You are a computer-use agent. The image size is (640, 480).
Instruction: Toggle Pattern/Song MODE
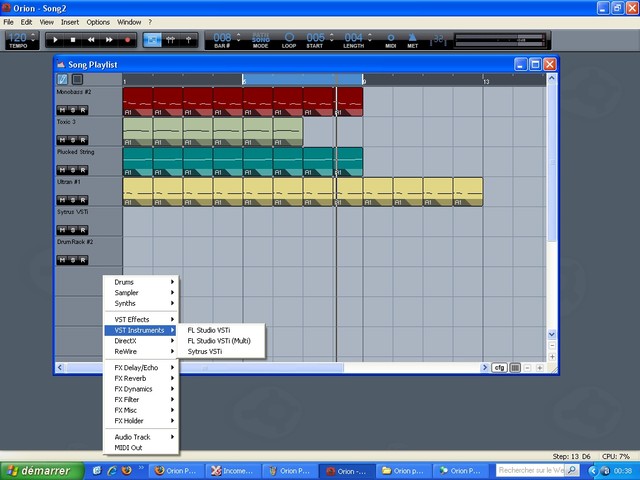tap(260, 41)
